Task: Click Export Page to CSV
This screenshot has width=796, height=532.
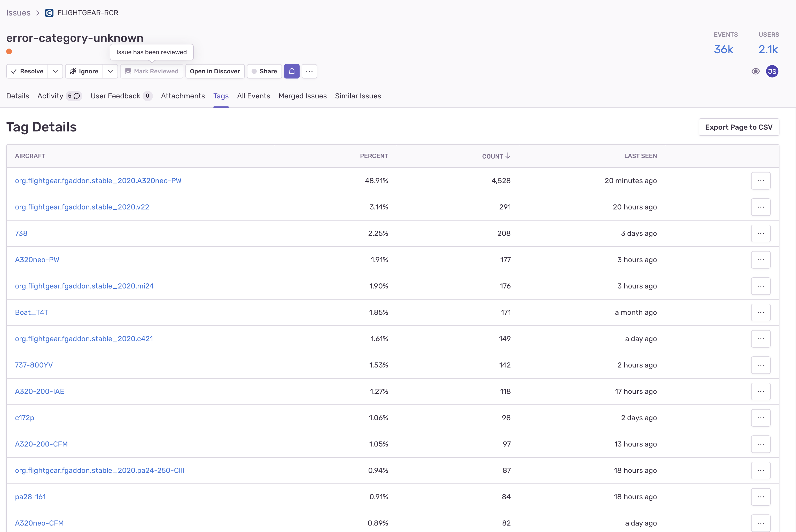Action: 739,127
